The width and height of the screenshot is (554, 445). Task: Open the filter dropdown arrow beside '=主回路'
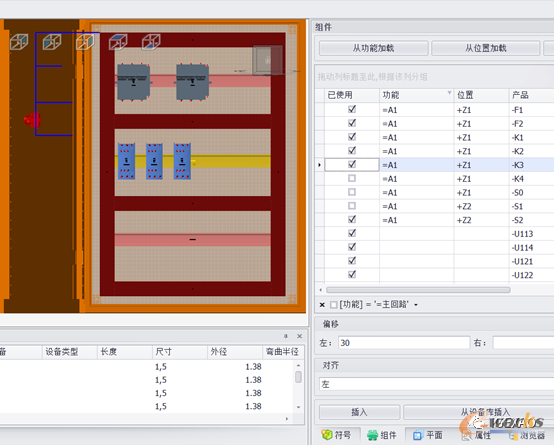coord(416,305)
